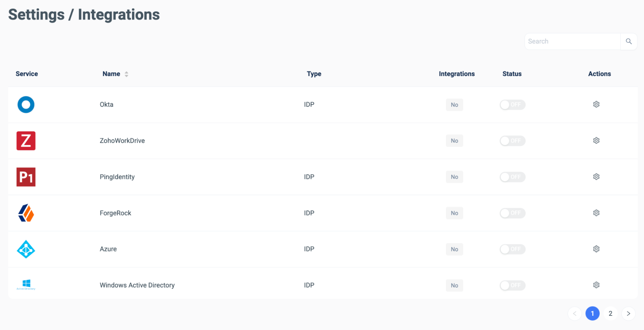This screenshot has width=644, height=330.
Task: Open settings gear for Windows Active Directory
Action: (596, 285)
